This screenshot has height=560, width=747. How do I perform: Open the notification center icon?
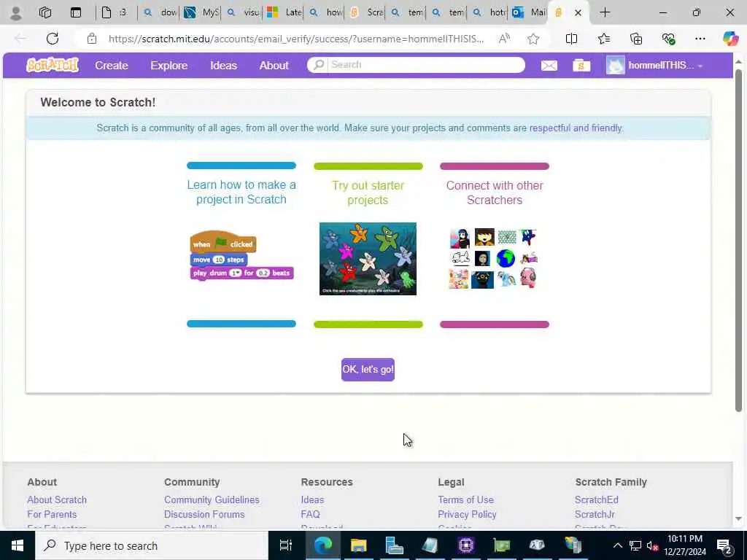724,546
